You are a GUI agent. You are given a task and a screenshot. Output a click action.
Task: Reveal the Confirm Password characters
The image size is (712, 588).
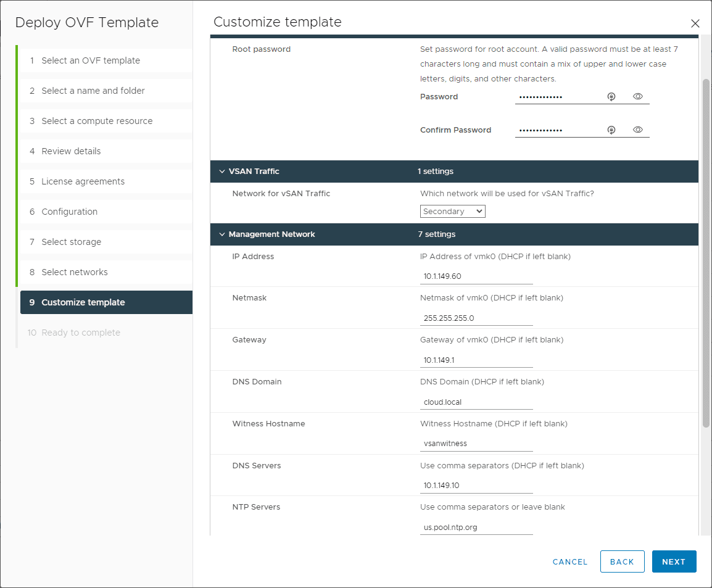point(638,130)
